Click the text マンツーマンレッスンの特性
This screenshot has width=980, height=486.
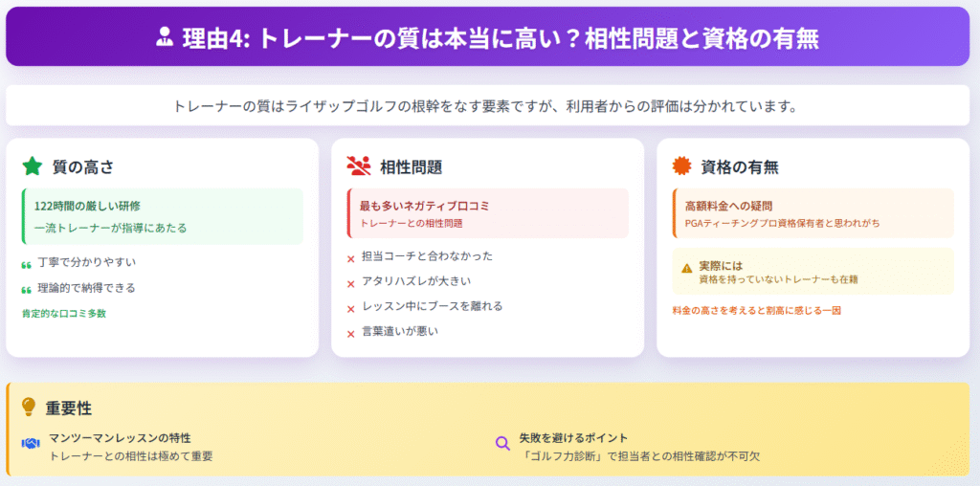120,438
